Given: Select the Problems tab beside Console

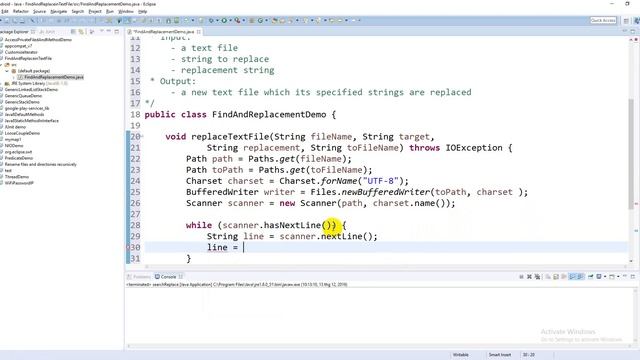Looking at the screenshot, I should [x=139, y=277].
